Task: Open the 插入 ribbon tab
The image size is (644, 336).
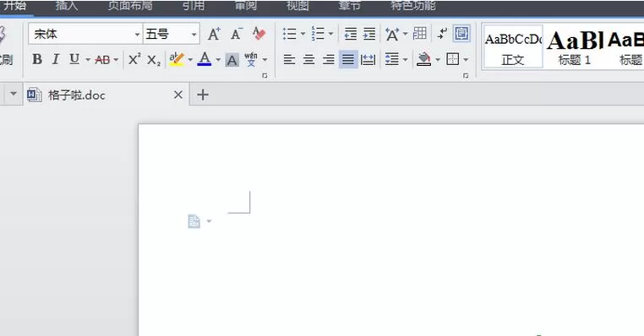Action: point(67,6)
